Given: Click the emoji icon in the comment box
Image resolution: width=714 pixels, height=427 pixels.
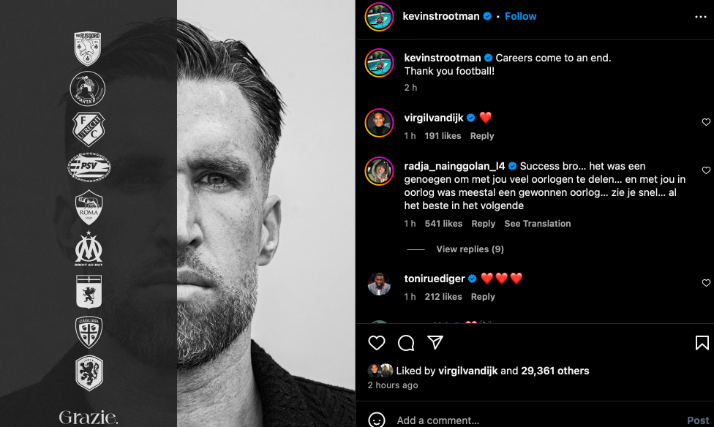Looking at the screenshot, I should point(377,420).
